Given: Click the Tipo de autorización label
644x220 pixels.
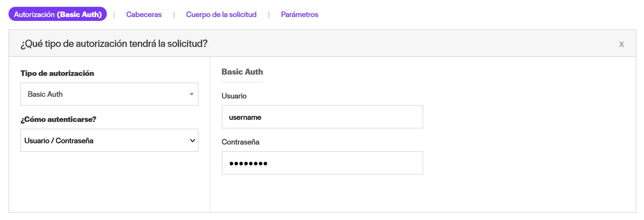Looking at the screenshot, I should click(57, 73).
